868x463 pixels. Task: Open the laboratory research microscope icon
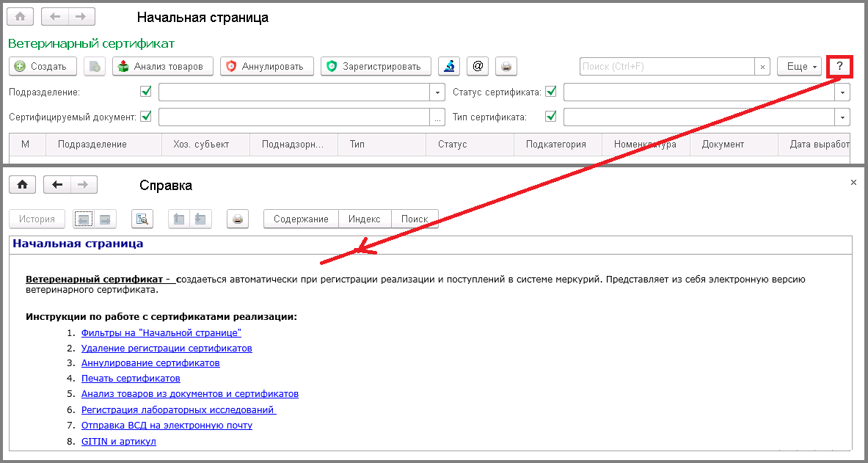[449, 67]
